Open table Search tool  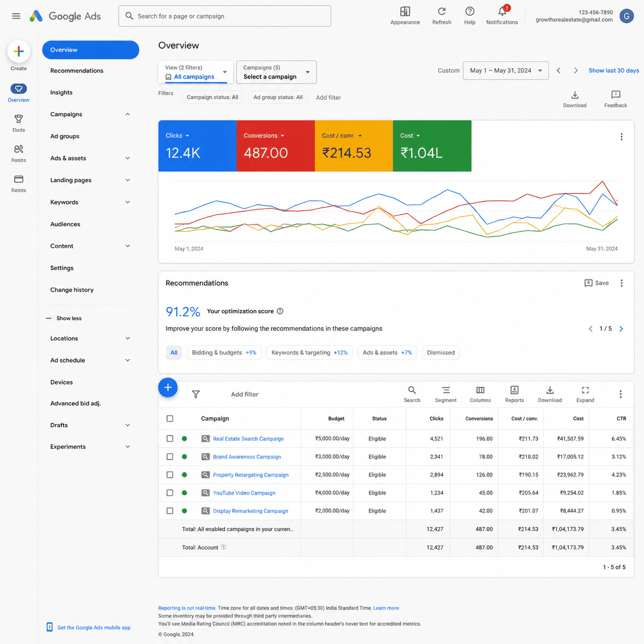(x=412, y=394)
